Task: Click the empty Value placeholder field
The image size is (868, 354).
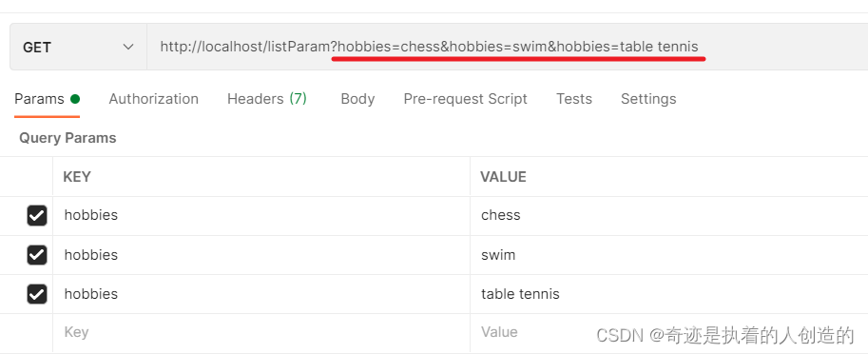Action: 669,332
